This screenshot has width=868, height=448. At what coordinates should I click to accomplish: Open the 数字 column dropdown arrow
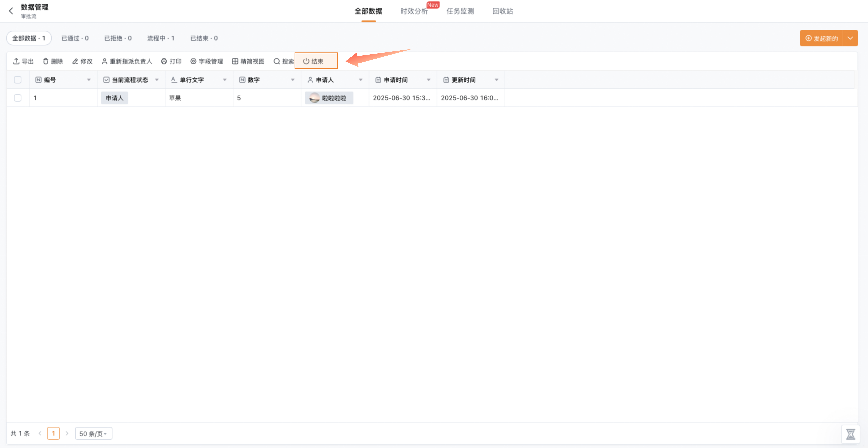[x=293, y=80]
